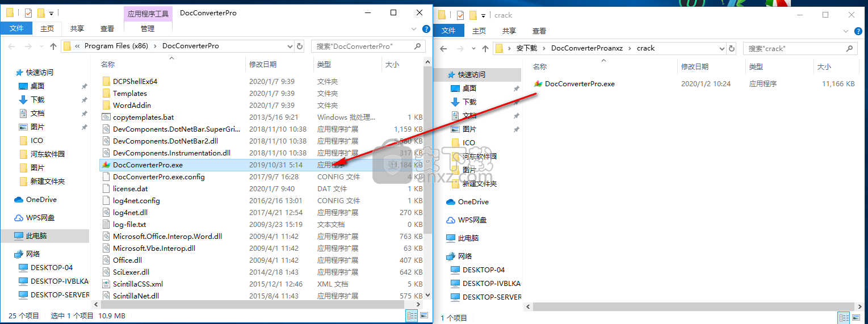Select DESKTOP-04 in crack window network list
The image size is (868, 324).
484,270
